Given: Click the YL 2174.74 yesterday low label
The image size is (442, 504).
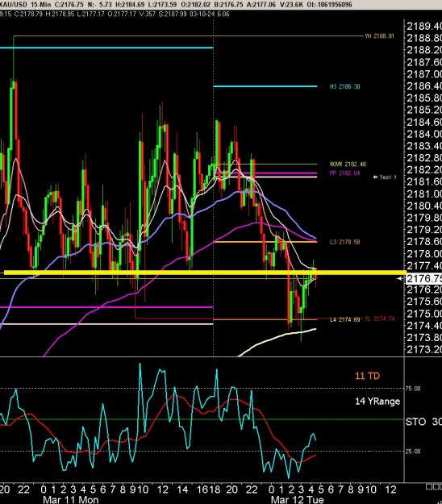Looking at the screenshot, I should (379, 319).
